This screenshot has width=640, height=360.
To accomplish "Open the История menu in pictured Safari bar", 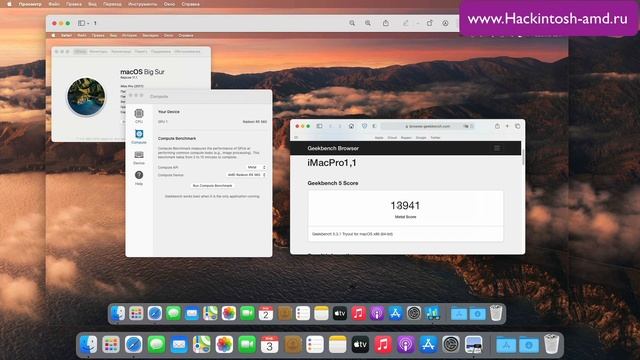I will click(x=129, y=36).
